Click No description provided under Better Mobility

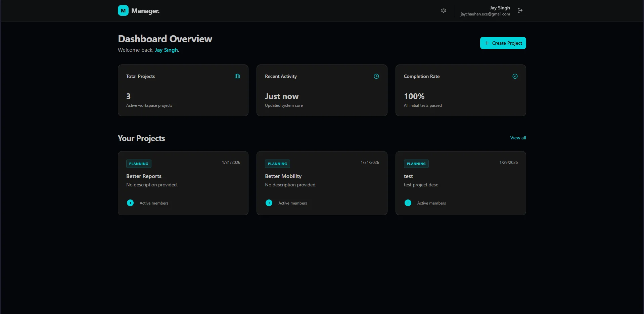(291, 185)
